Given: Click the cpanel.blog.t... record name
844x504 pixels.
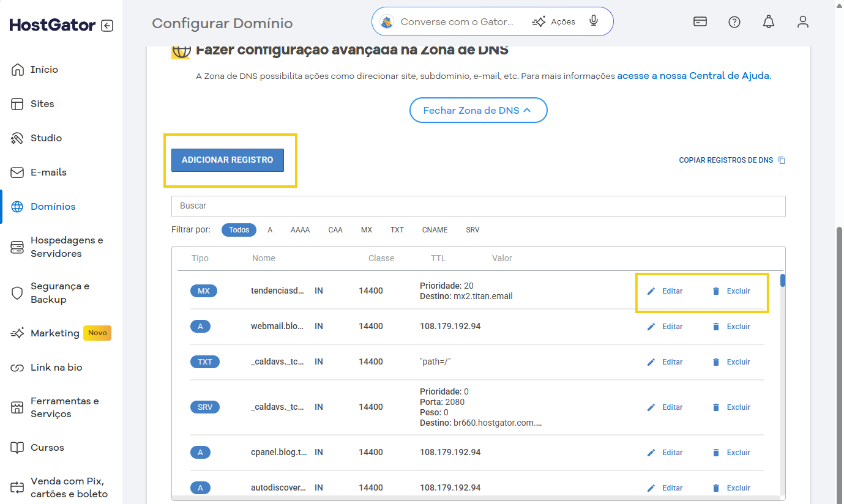Looking at the screenshot, I should (x=279, y=453).
